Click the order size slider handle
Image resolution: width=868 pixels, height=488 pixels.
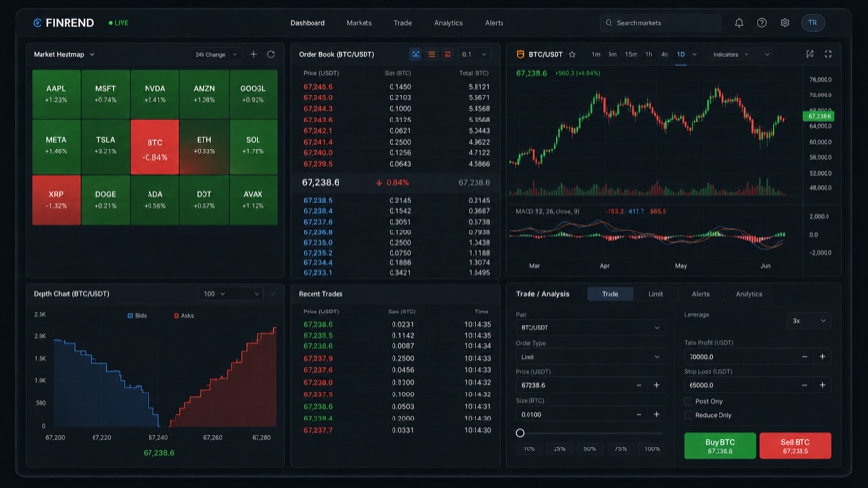[520, 433]
